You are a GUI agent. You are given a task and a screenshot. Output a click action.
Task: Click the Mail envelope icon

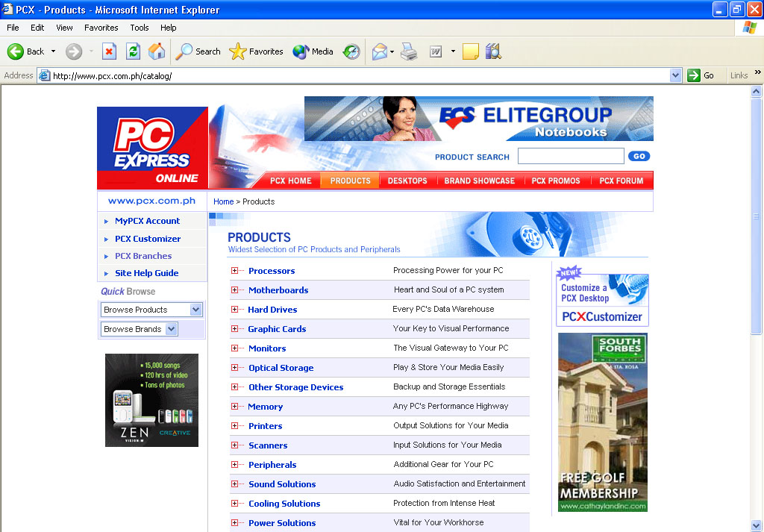coord(379,51)
